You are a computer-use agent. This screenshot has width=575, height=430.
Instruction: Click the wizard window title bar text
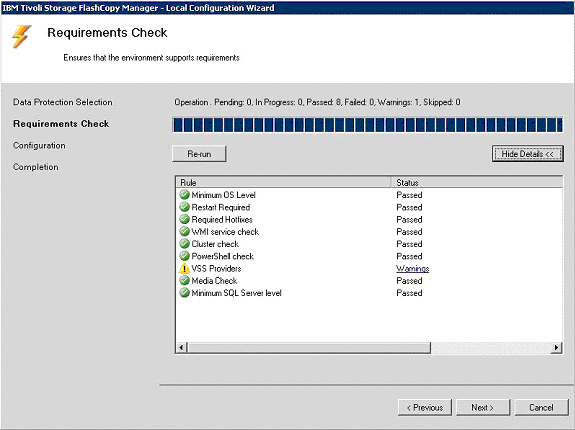point(139,8)
